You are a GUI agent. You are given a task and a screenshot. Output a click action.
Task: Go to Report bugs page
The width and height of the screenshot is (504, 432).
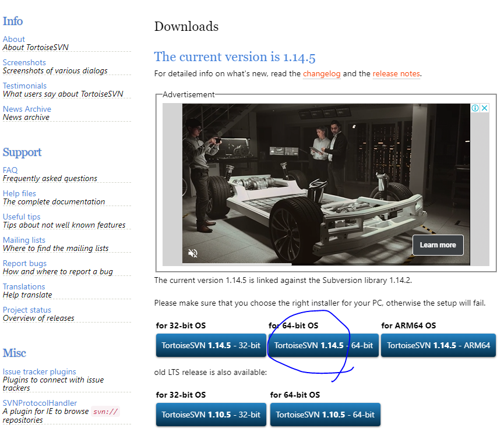pos(24,263)
